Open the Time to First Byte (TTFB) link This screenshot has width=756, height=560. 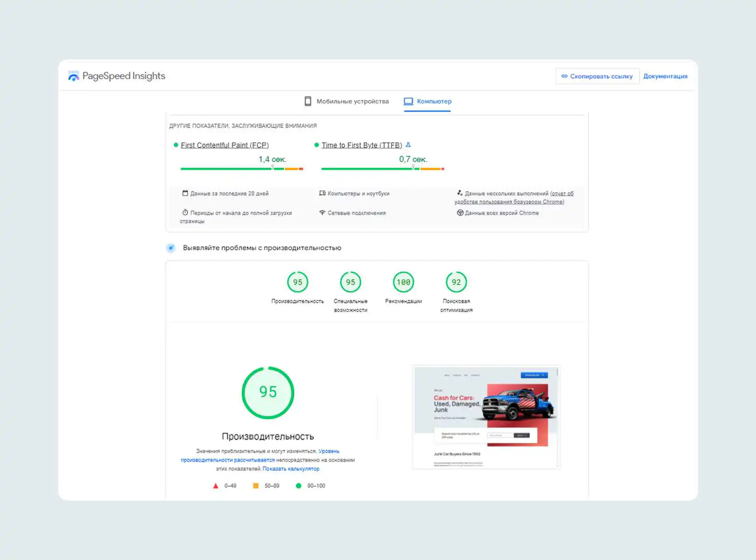click(x=361, y=145)
